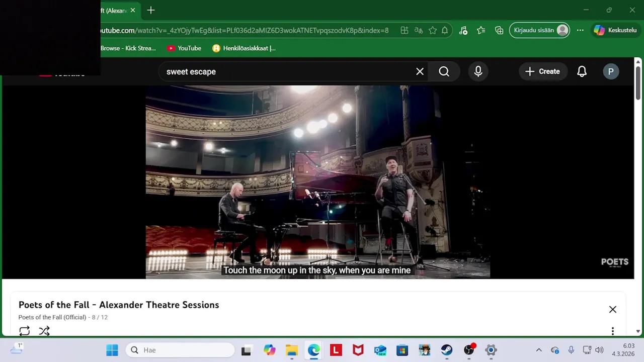Add page to favorites with the star icon
This screenshot has width=644, height=362.
pyautogui.click(x=433, y=30)
